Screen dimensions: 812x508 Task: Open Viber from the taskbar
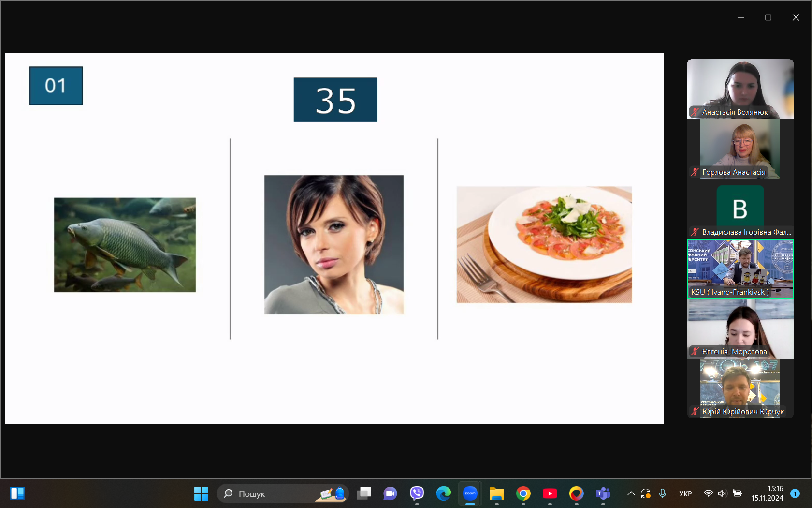click(417, 493)
